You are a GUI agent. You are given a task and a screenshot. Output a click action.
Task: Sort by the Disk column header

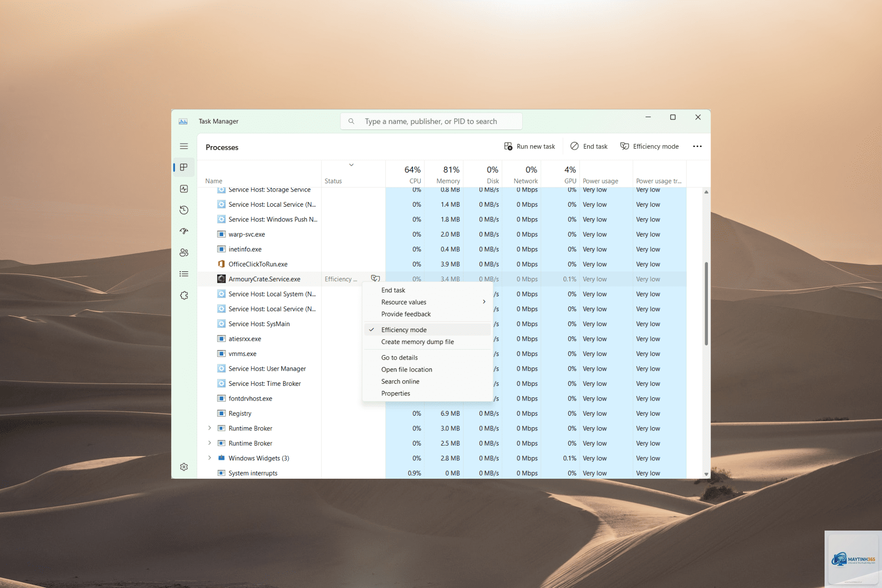tap(483, 175)
